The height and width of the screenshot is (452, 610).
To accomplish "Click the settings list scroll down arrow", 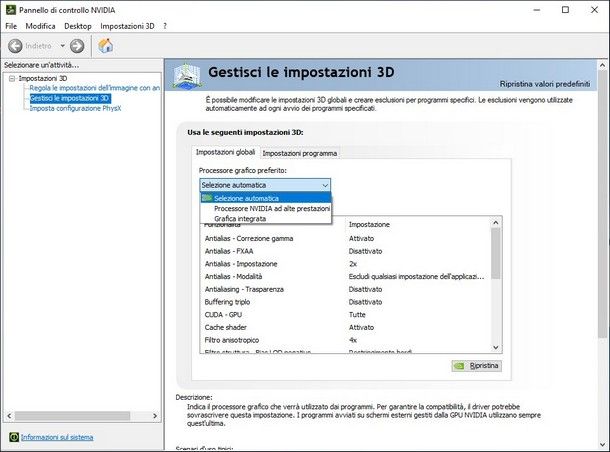I will pos(496,347).
